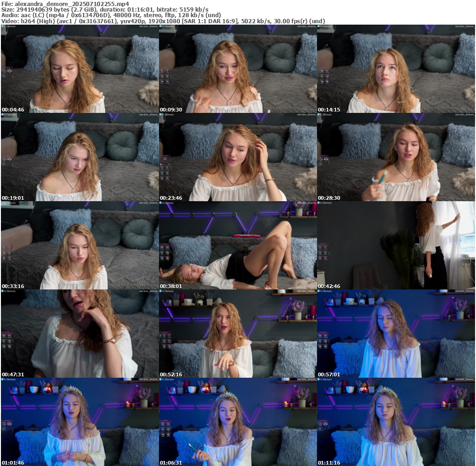Image resolution: width=476 pixels, height=466 pixels.
Task: Open the thumbnail at 00:33:16
Action: point(80,245)
